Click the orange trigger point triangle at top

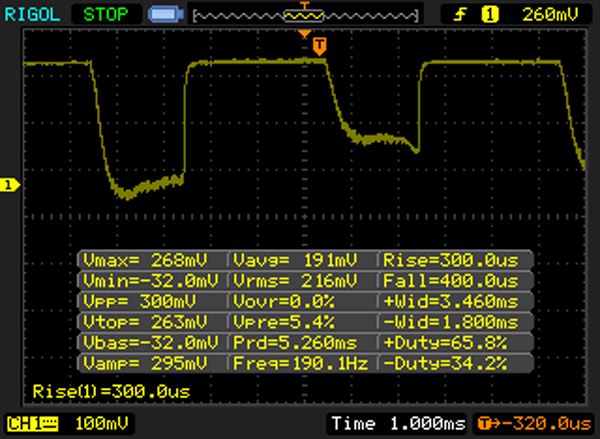coord(305,34)
